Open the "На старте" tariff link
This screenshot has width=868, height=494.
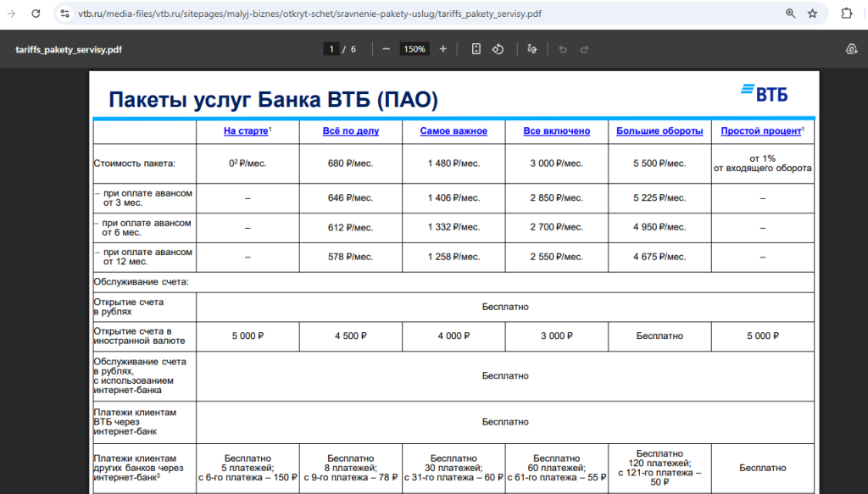(247, 130)
